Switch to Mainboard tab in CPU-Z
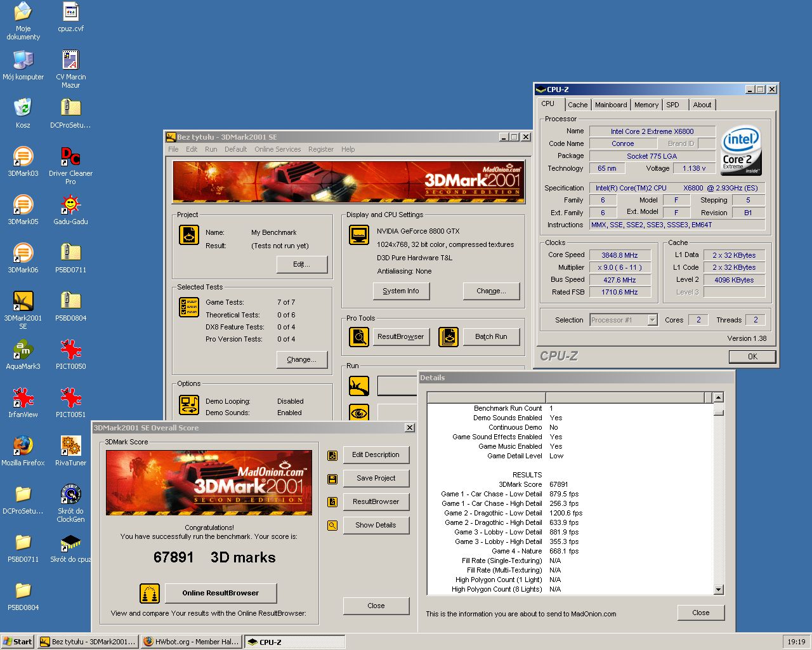The width and height of the screenshot is (812, 650). coord(611,105)
